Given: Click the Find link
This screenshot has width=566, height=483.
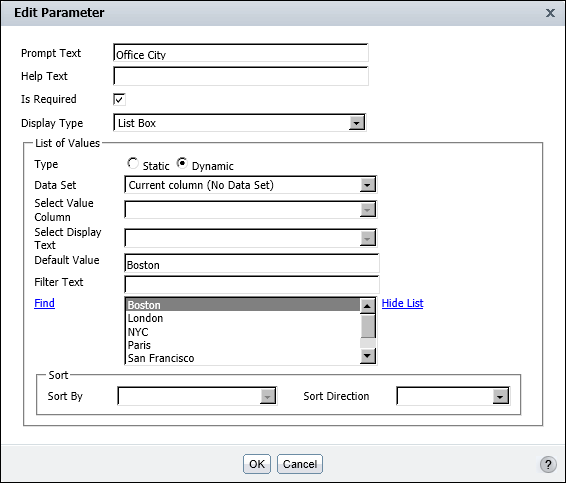Looking at the screenshot, I should pyautogui.click(x=44, y=303).
